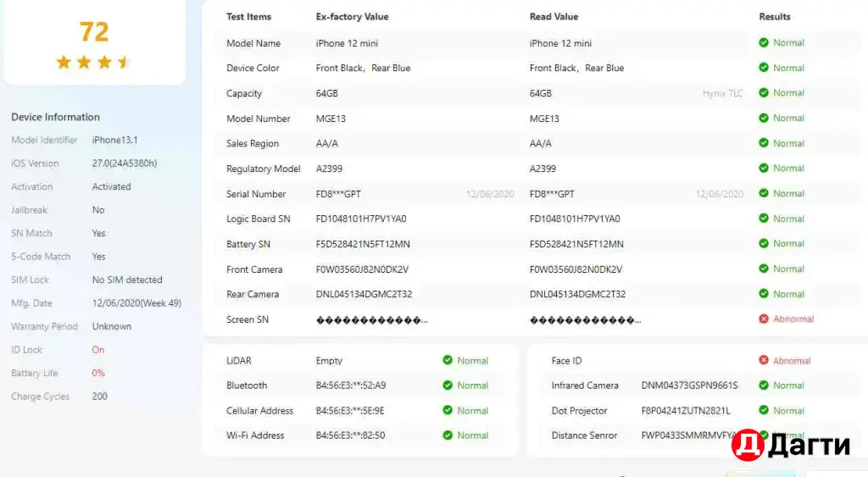This screenshot has width=868, height=477.
Task: Click the Mfg. Date 12/06/2020(Week 49) value
Action: point(136,303)
